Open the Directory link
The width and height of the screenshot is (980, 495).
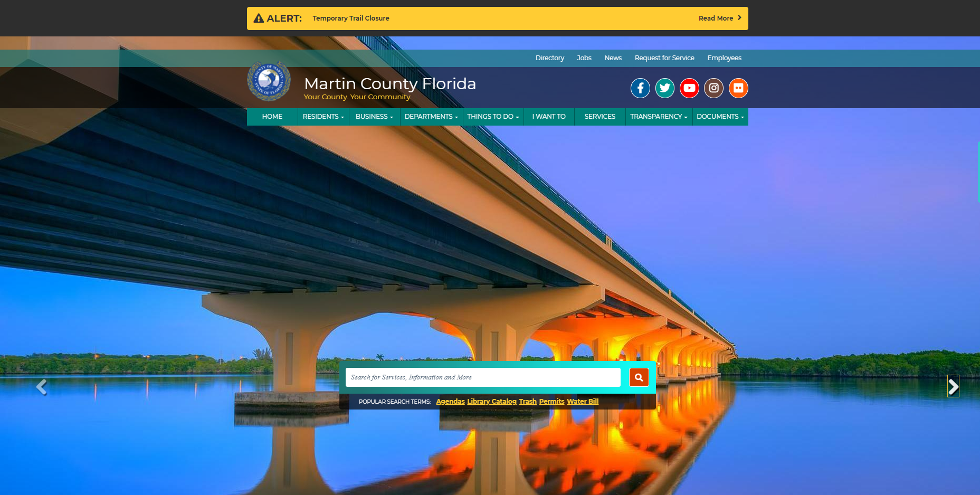click(550, 58)
